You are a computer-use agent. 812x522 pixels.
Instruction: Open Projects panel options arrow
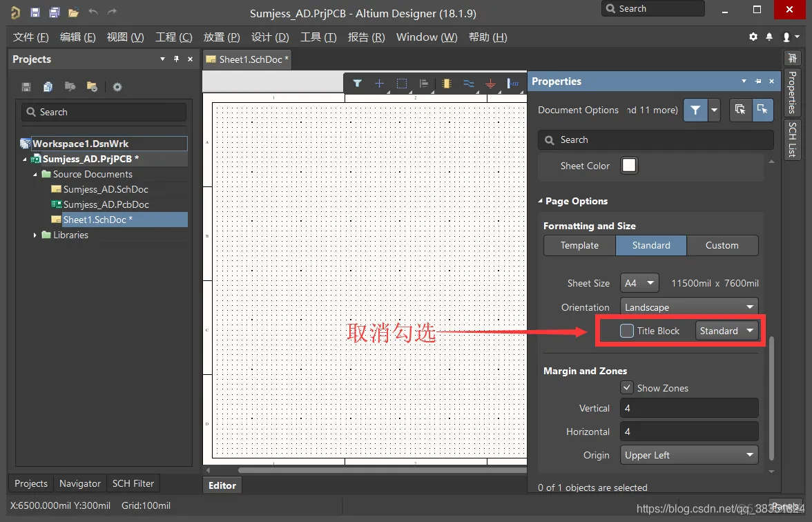tap(163, 59)
